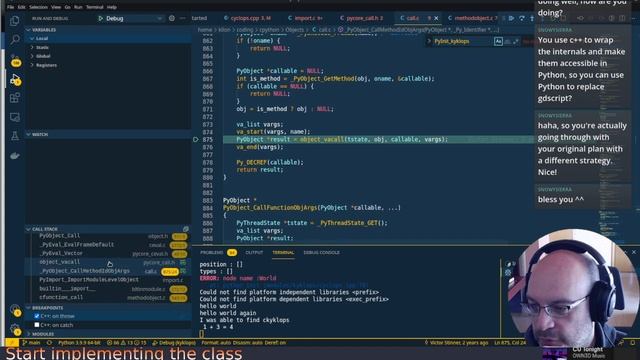The width and height of the screenshot is (640, 360).
Task: Open the Explorer view in activity bar
Action: (15, 20)
